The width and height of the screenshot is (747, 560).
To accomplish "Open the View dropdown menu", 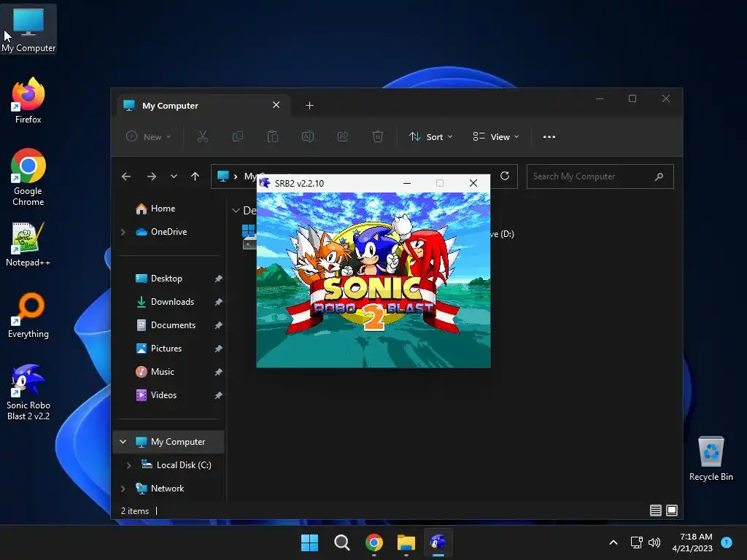I will [x=496, y=136].
